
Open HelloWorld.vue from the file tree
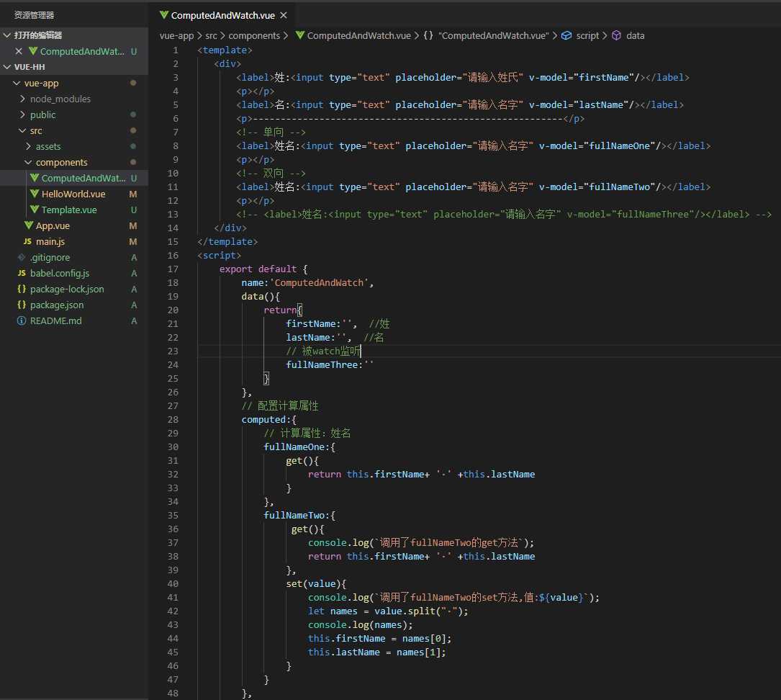[73, 194]
